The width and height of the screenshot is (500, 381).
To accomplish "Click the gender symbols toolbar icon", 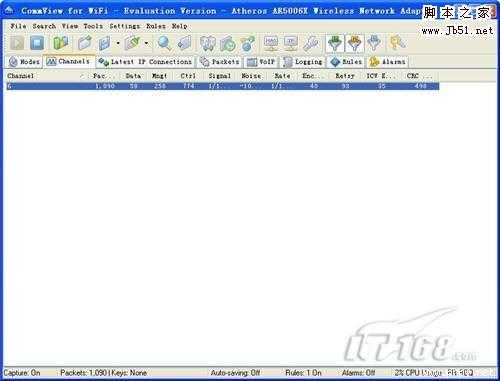I will 248,43.
